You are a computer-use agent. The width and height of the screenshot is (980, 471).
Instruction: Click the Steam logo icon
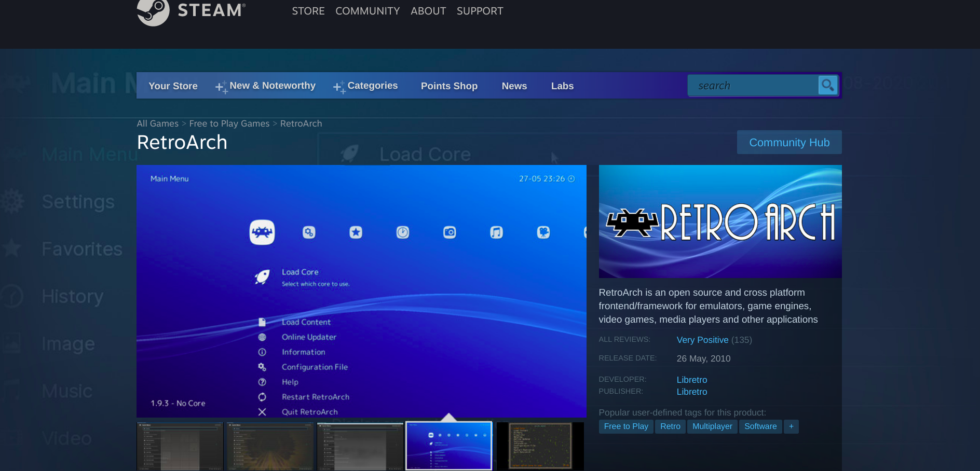point(153,11)
